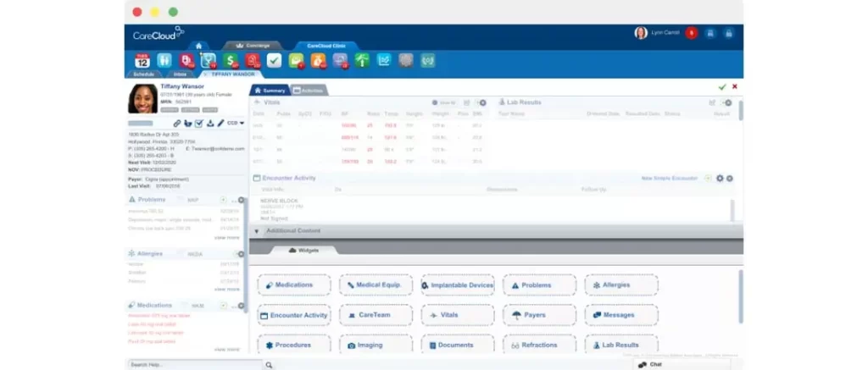The width and height of the screenshot is (868, 370).
Task: Click the green checkmark confirm icon
Action: [x=722, y=87]
